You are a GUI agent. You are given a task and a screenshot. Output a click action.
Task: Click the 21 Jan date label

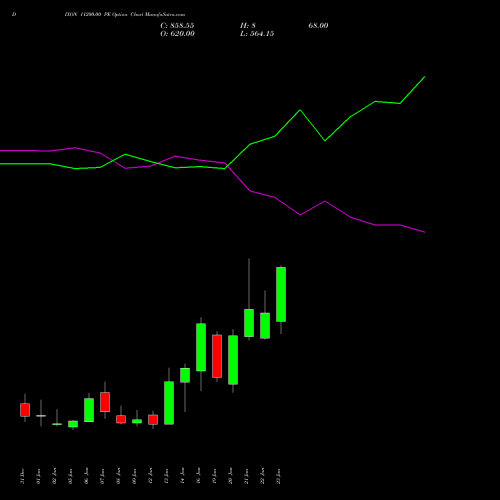point(246,476)
